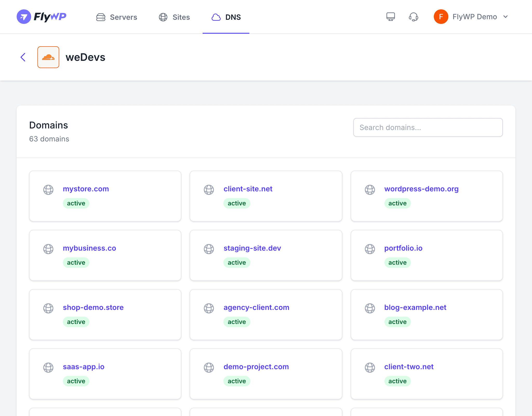Click active badge under mystore.com
This screenshot has width=532, height=416.
point(76,203)
